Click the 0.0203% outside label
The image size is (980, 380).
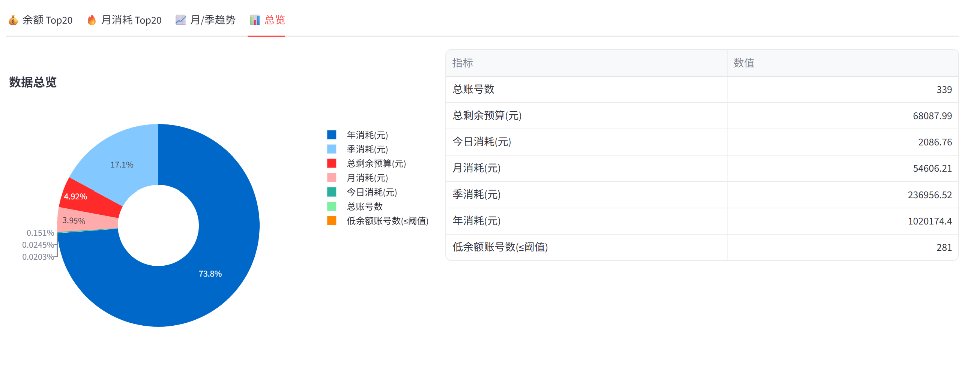point(38,257)
